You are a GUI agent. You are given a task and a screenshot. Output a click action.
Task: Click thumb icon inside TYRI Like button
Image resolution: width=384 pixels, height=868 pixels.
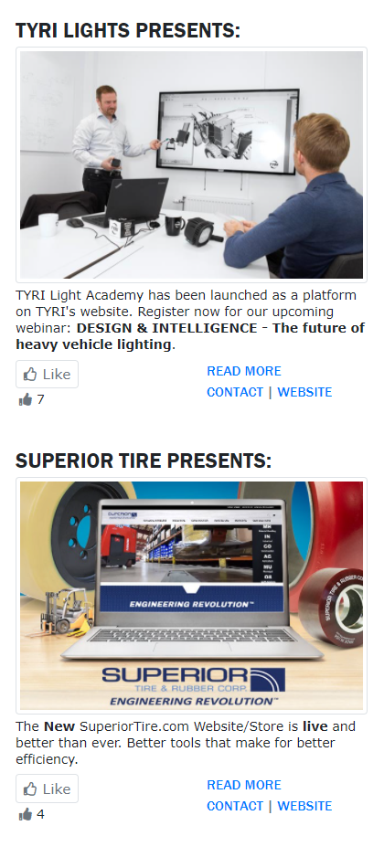pyautogui.click(x=30, y=375)
